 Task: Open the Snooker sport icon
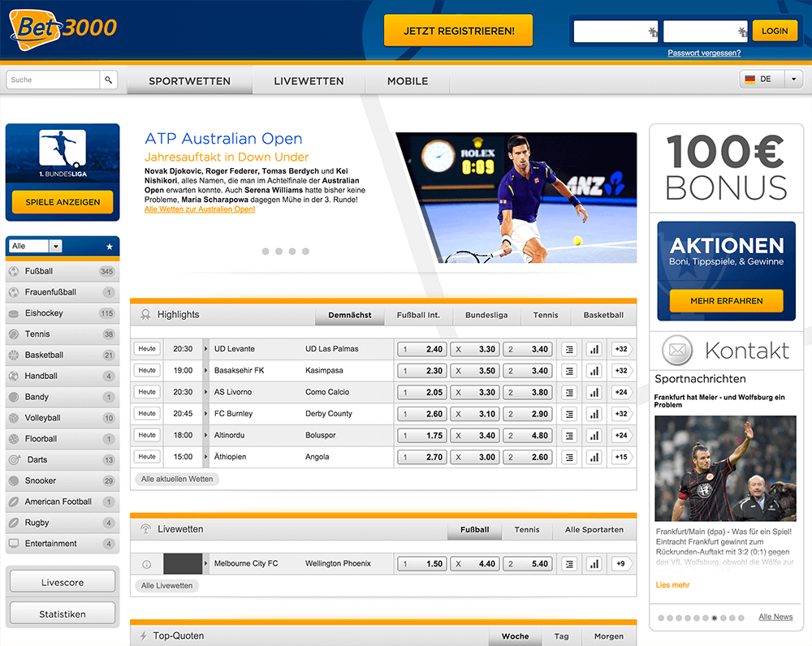(14, 481)
